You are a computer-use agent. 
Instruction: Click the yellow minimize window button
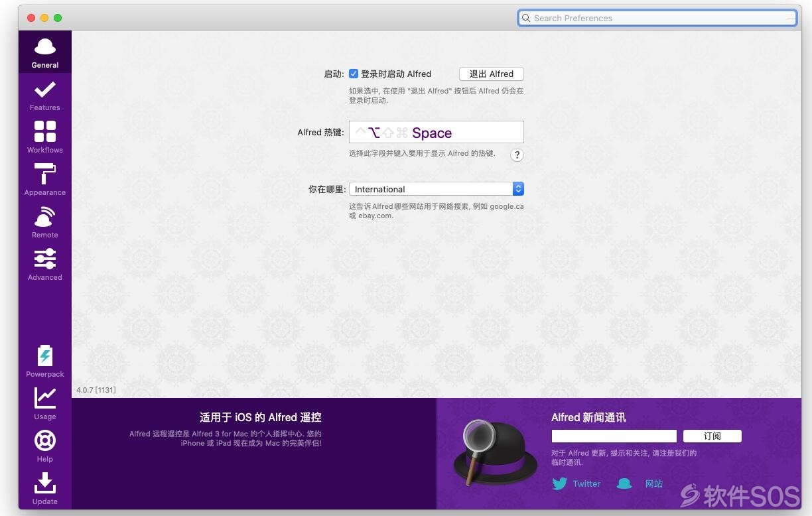[44, 18]
